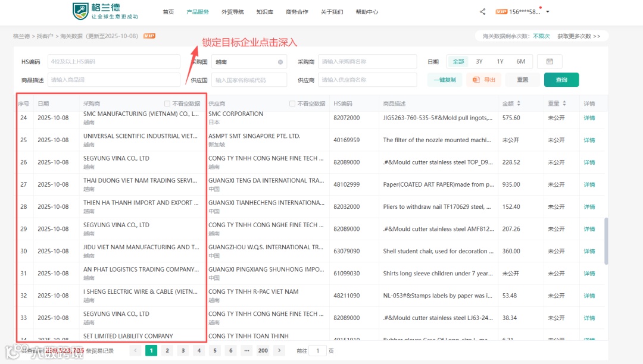643x364 pixels.
Task: Open 详情 for row 27 Thai Duong
Action: coord(589,184)
